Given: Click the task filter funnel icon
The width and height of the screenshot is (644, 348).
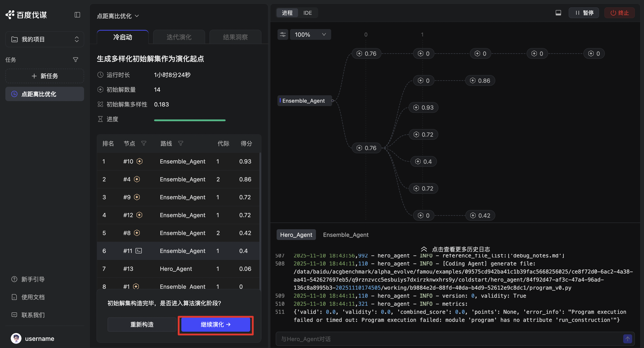Looking at the screenshot, I should [x=76, y=59].
